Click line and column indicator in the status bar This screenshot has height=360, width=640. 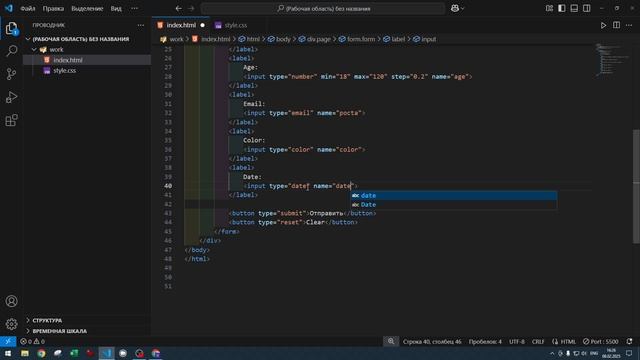pos(432,341)
